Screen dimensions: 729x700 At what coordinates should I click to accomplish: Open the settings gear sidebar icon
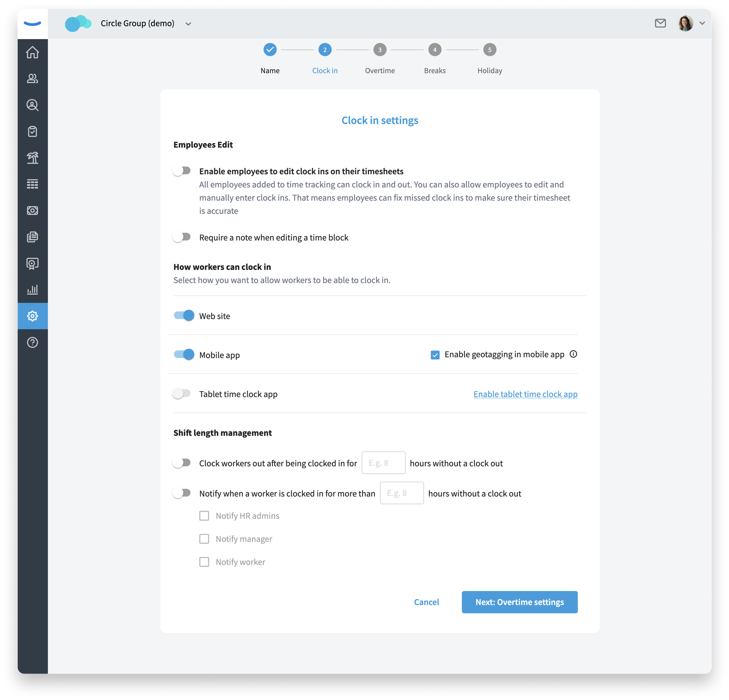[32, 316]
